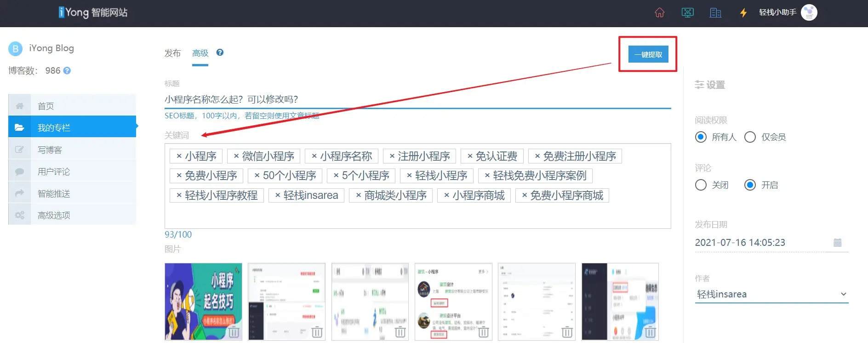Click help icon beside 高级 tab
This screenshot has width=868, height=343.
click(220, 52)
